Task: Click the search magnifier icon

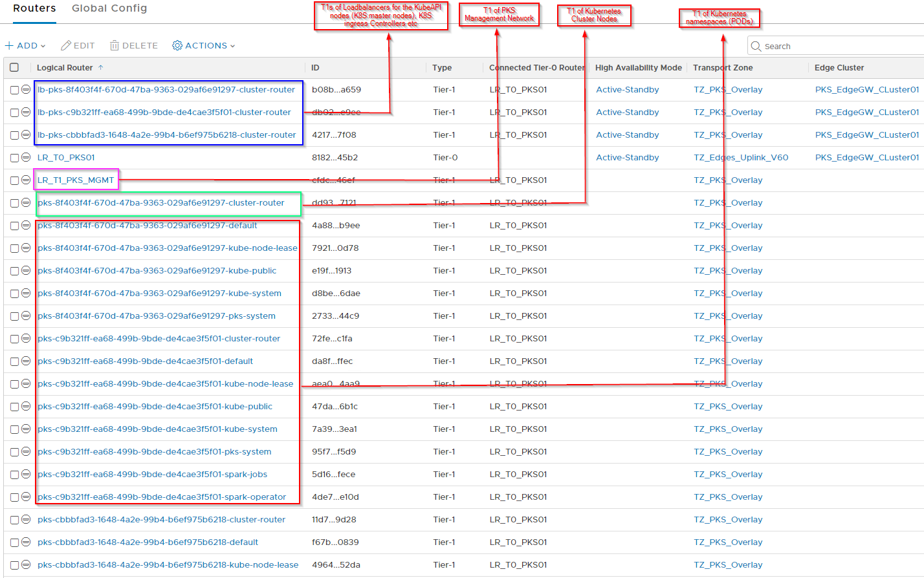Action: tap(756, 46)
